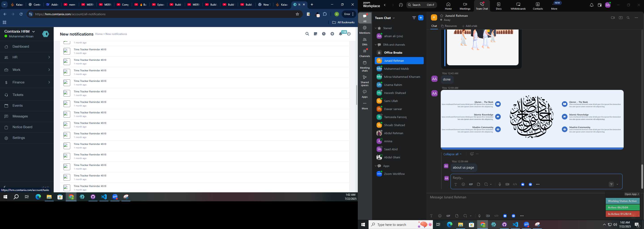Toggle text formatting in main message toolbar
The height and width of the screenshot is (229, 644).
point(431,216)
